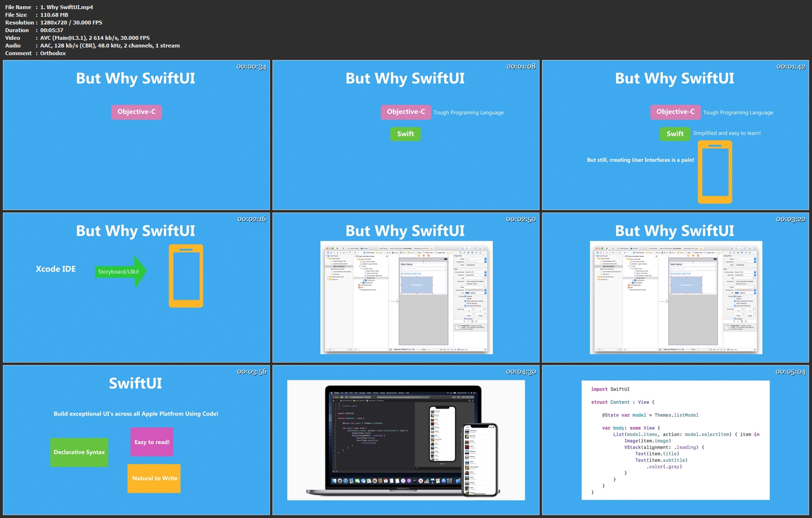Click 'But still, creating User Interfaces is a pain!'

pos(640,160)
